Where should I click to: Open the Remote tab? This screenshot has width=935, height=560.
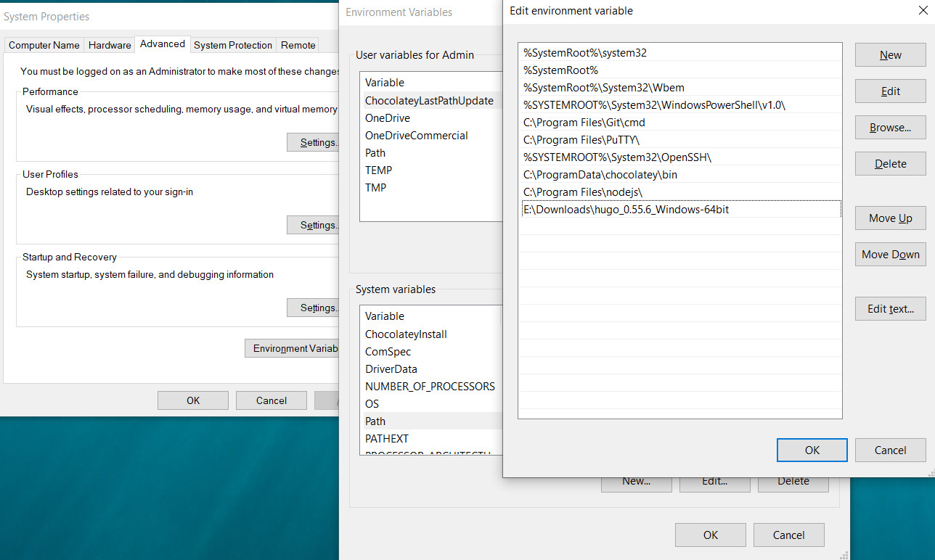pyautogui.click(x=298, y=45)
